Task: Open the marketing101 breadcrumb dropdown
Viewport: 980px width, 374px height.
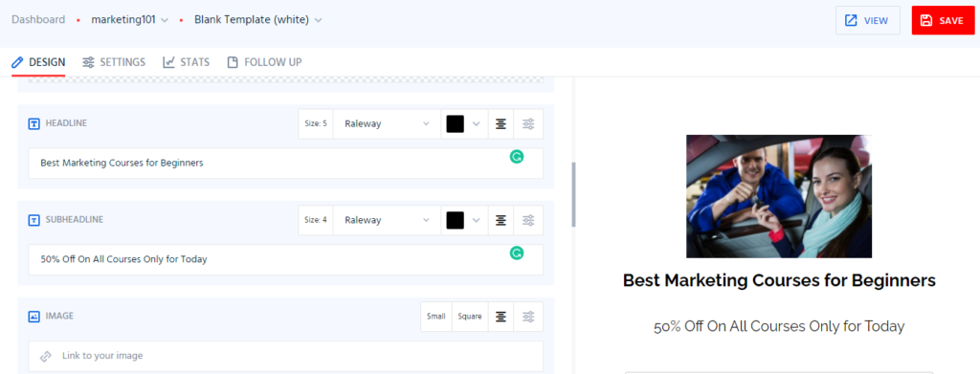Action: (x=130, y=20)
